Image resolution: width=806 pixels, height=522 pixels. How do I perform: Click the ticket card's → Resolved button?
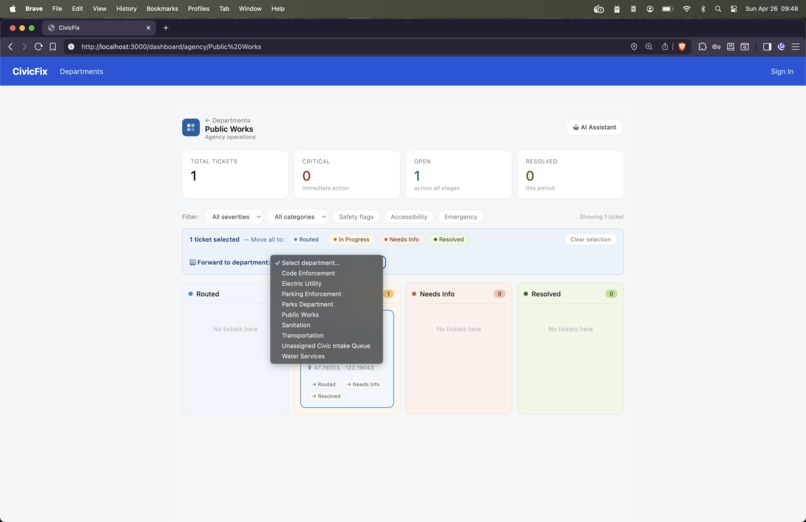[326, 396]
